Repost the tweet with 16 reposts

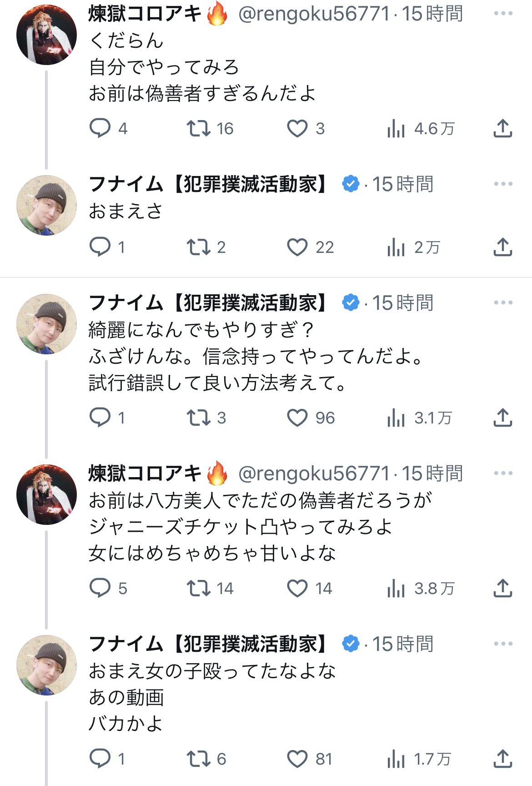point(199,128)
